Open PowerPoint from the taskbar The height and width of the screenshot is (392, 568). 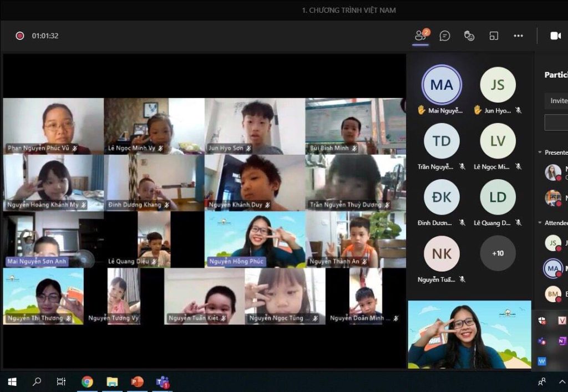(x=137, y=381)
